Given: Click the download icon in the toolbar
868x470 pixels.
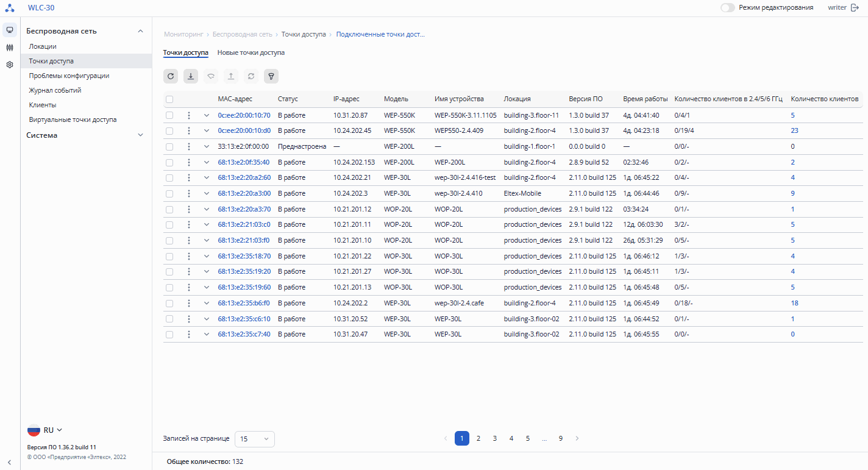Looking at the screenshot, I should pos(191,76).
